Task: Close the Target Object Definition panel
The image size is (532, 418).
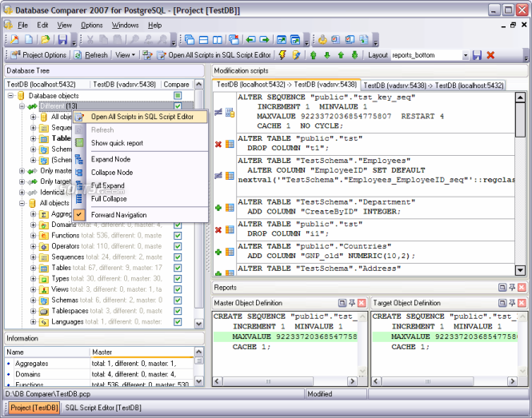Action: pyautogui.click(x=522, y=303)
